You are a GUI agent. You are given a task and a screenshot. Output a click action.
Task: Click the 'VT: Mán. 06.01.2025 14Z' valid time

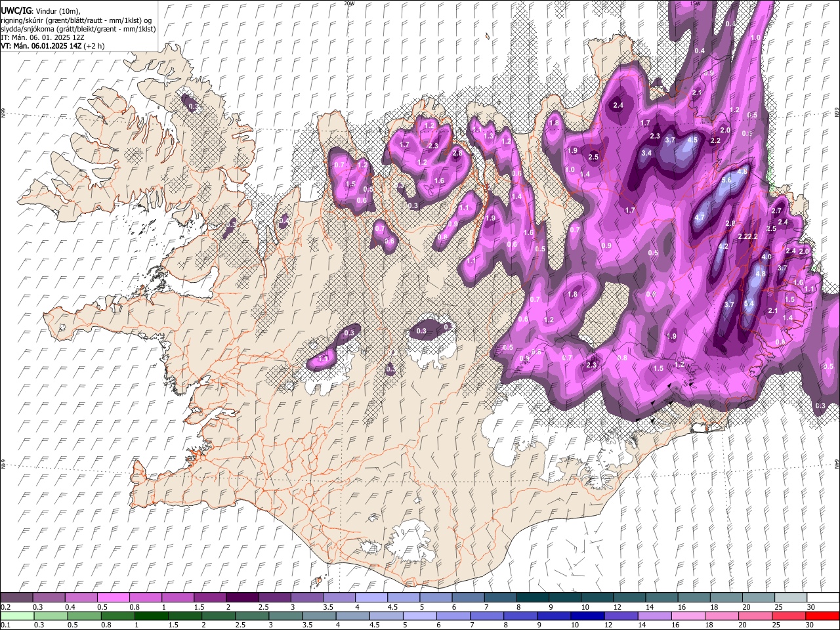[41, 46]
